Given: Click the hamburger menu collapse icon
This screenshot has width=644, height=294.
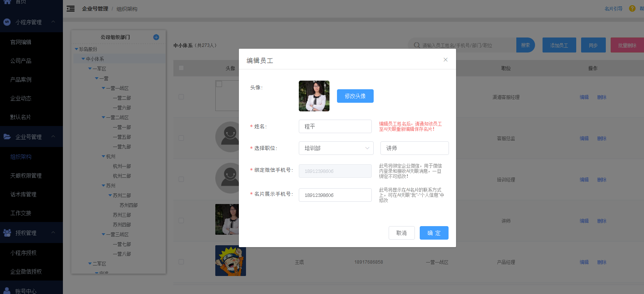Looking at the screenshot, I should tap(70, 9).
